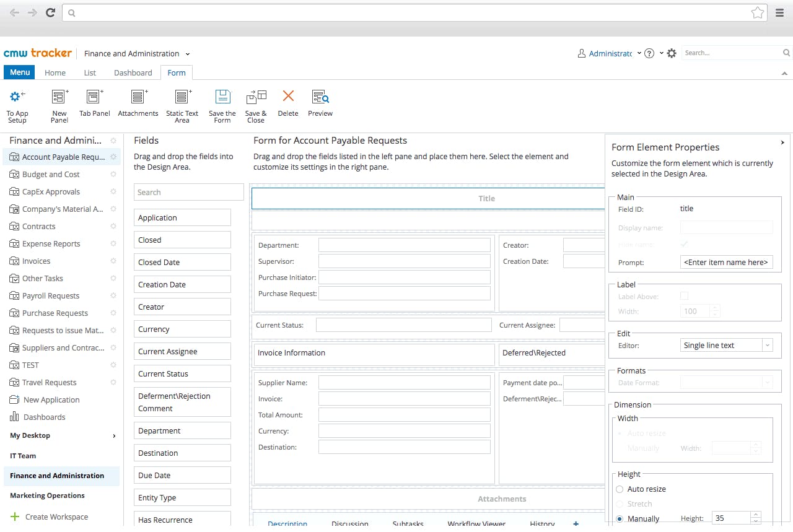Click the search magnifier in the header
This screenshot has width=793, height=532.
(787, 53)
